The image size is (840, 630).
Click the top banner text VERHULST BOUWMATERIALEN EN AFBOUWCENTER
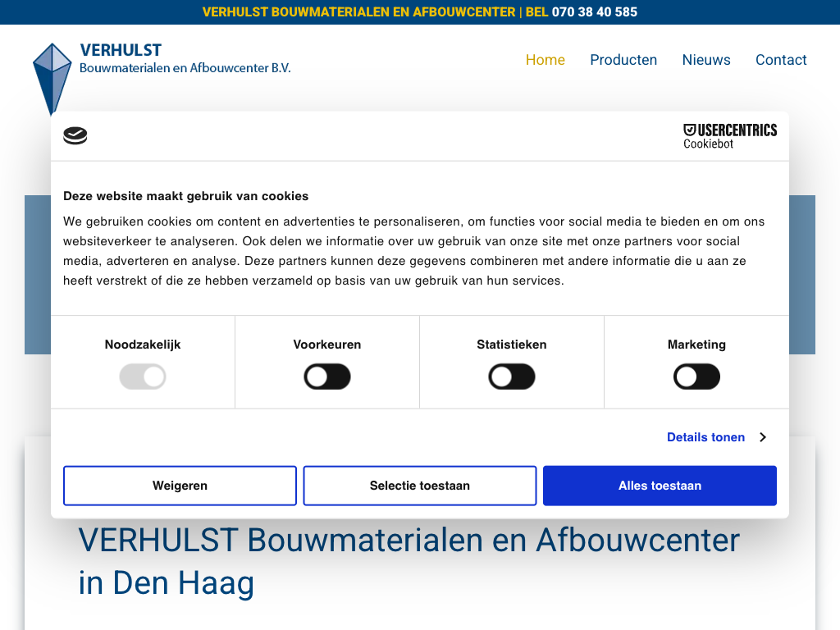pyautogui.click(x=358, y=11)
